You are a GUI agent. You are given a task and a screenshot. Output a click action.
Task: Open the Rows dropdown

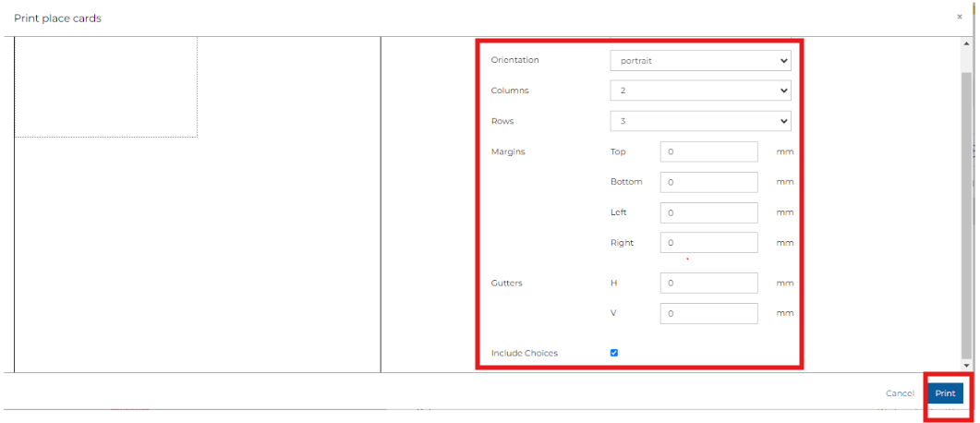(700, 121)
